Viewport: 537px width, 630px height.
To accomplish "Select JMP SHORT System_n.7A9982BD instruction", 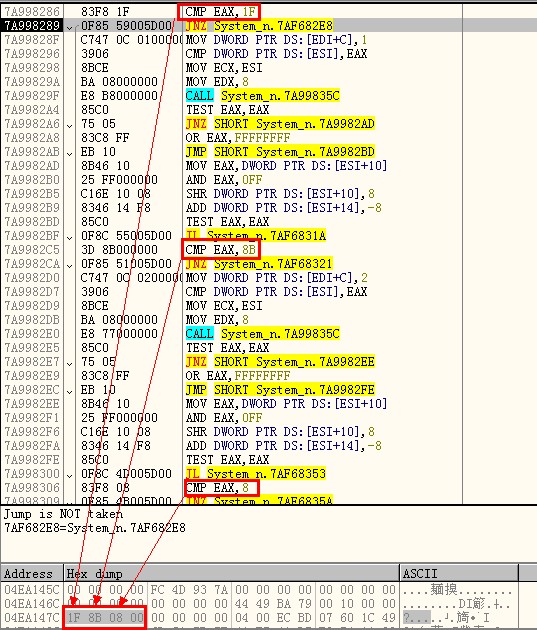I will click(280, 152).
